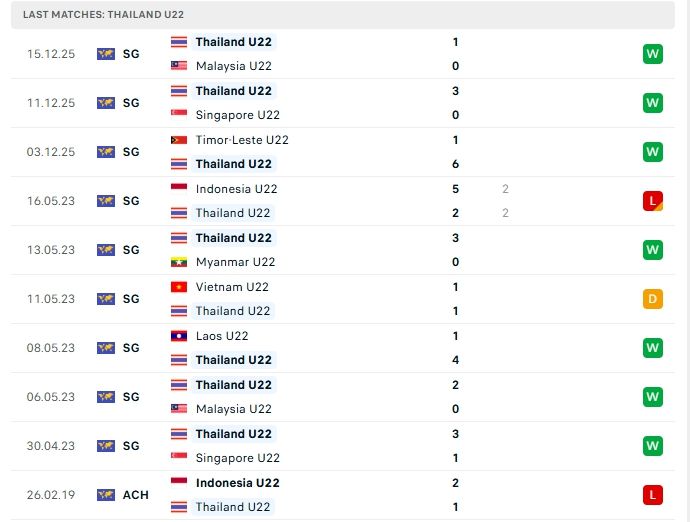Open the Myanmar U22 team link
Screen dimensions: 690x522
[x=235, y=262]
